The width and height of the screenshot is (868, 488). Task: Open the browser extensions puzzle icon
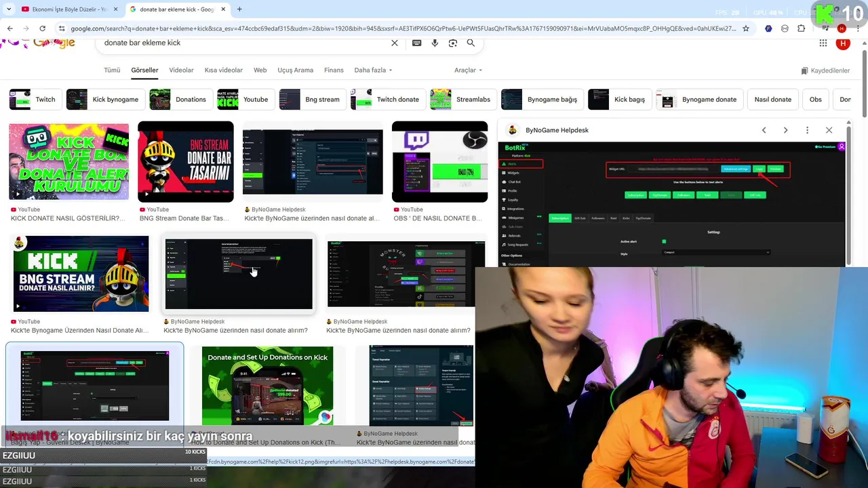tap(801, 28)
